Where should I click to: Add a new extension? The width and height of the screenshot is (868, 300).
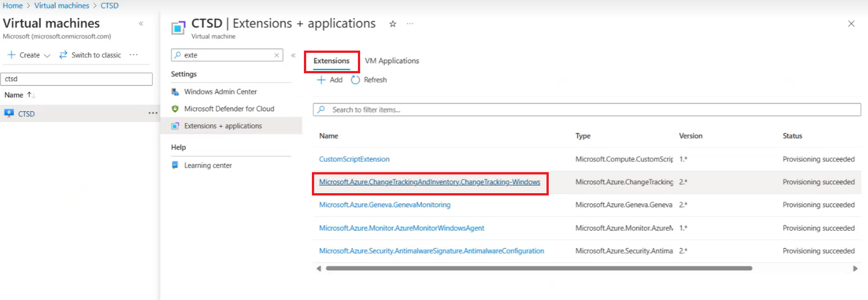tap(330, 80)
